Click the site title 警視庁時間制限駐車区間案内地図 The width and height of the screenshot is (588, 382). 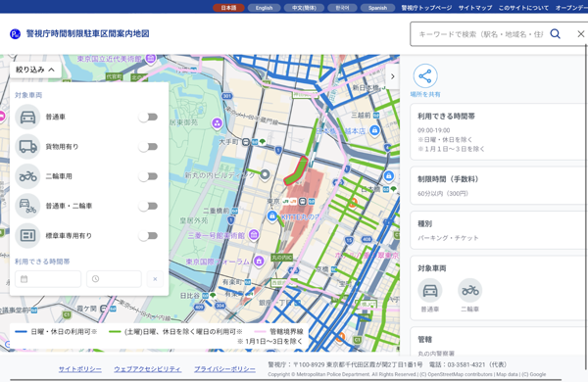88,33
